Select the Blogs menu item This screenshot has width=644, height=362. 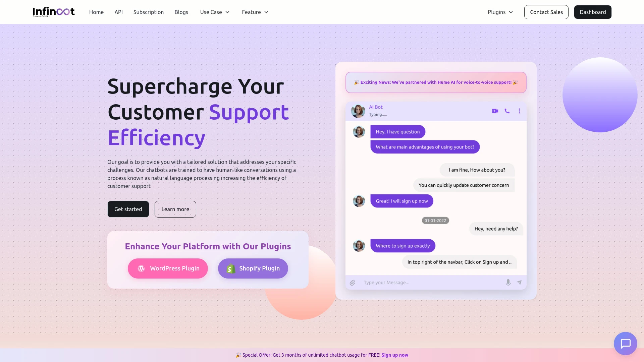(181, 12)
